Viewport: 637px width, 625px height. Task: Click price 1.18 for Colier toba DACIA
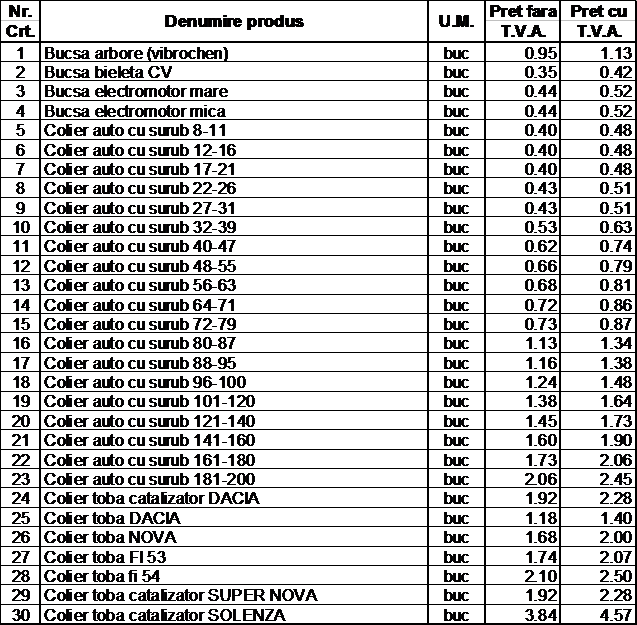(542, 519)
